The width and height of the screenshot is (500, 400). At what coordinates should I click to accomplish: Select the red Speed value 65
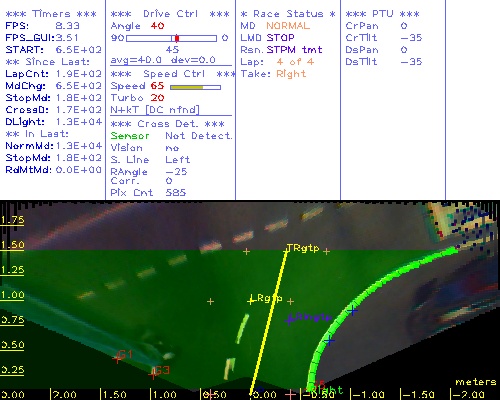[x=157, y=86]
